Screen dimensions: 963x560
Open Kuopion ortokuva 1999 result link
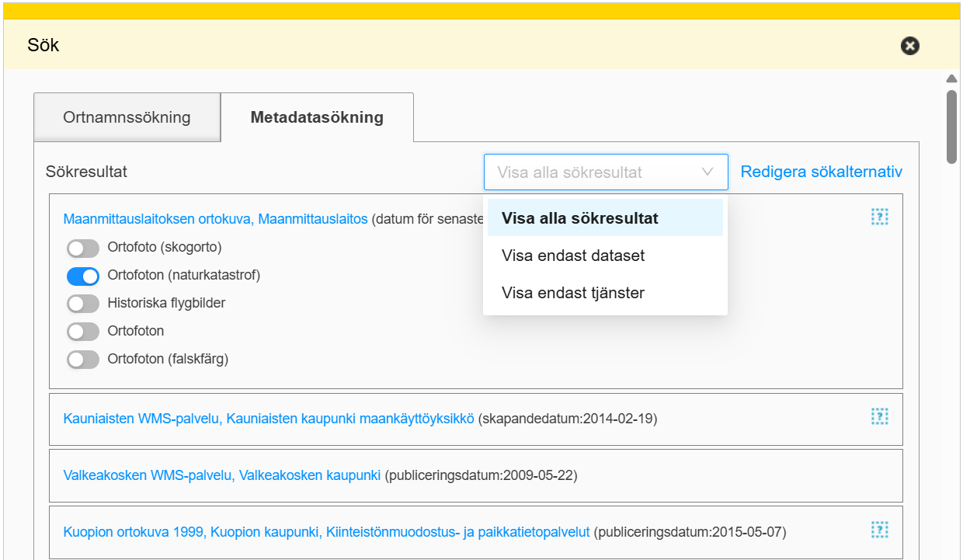tap(327, 532)
